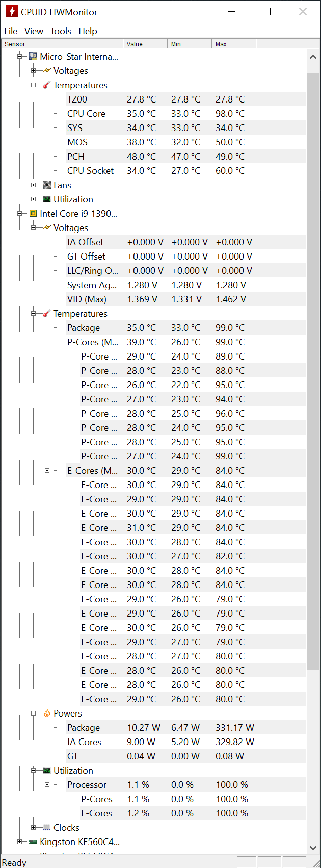321x868 pixels.
Task: Click the Voltages icon under Intel Core i9
Action: pyautogui.click(x=47, y=228)
